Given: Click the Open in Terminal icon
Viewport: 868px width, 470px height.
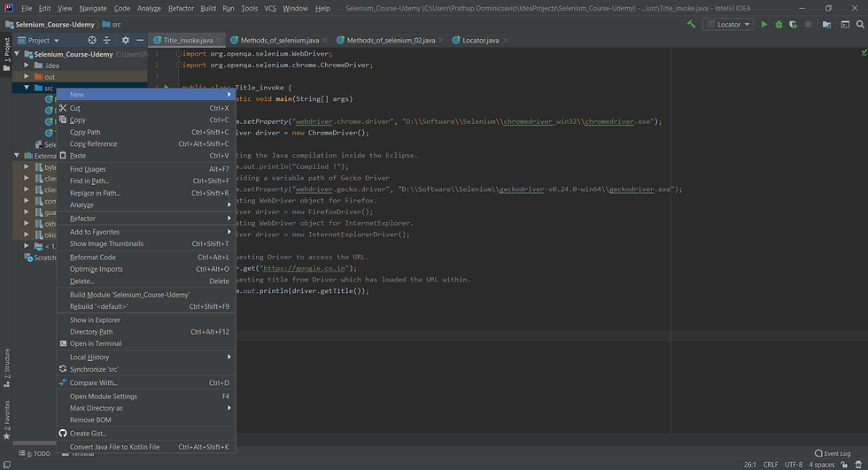Looking at the screenshot, I should [x=63, y=343].
